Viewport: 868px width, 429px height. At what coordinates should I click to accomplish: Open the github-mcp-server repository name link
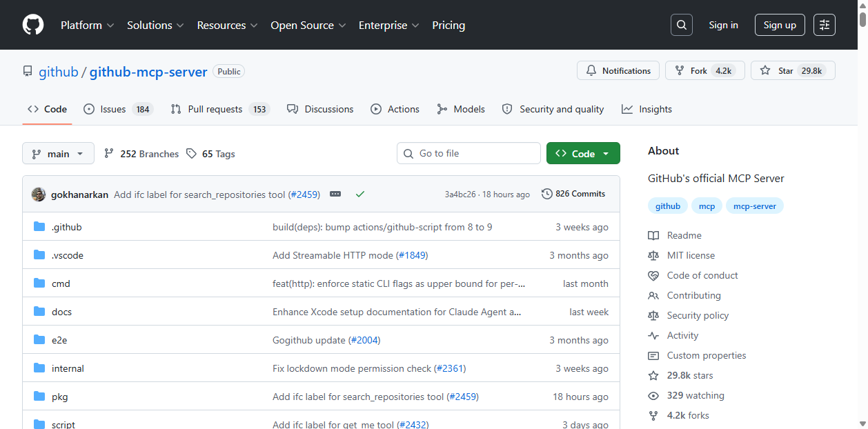(148, 72)
